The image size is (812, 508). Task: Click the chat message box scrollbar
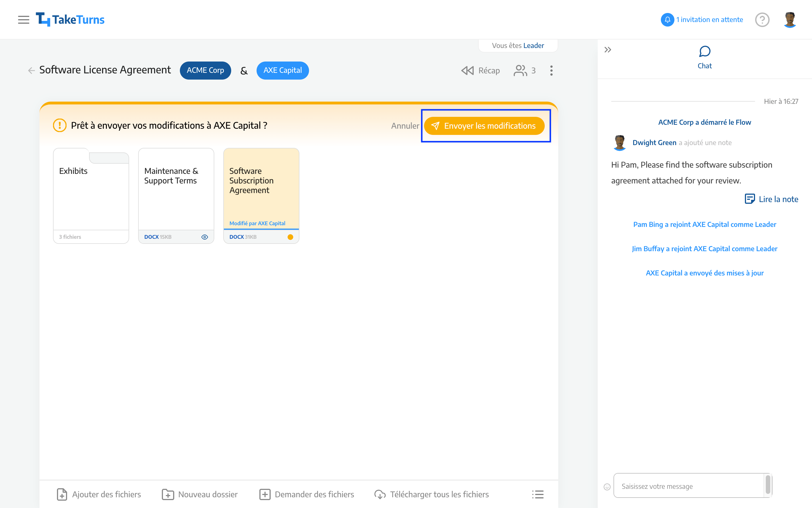(x=768, y=485)
